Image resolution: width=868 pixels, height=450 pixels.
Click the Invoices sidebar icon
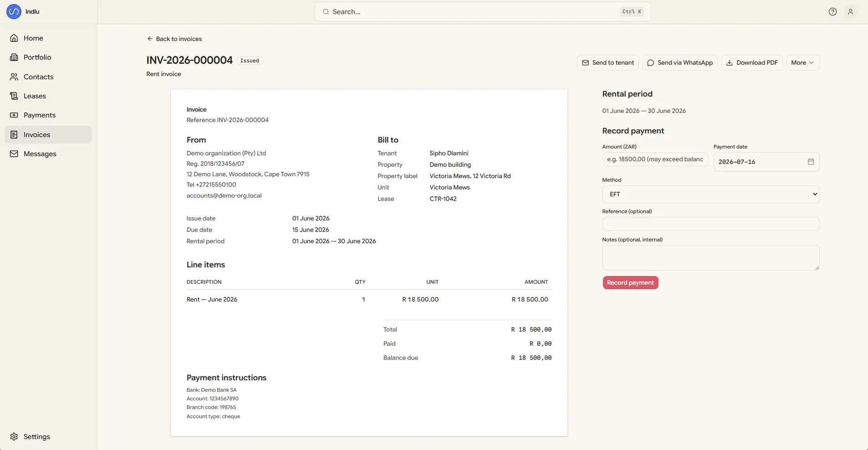14,135
